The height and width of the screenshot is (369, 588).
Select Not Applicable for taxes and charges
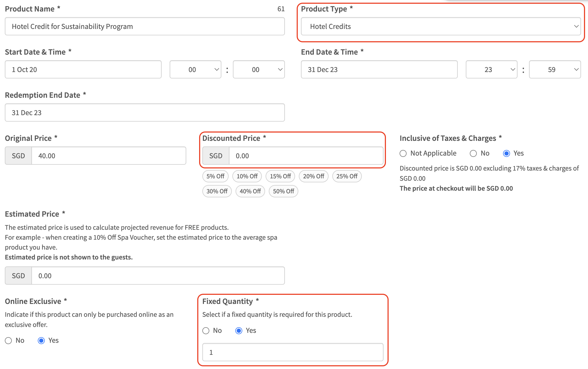(403, 153)
